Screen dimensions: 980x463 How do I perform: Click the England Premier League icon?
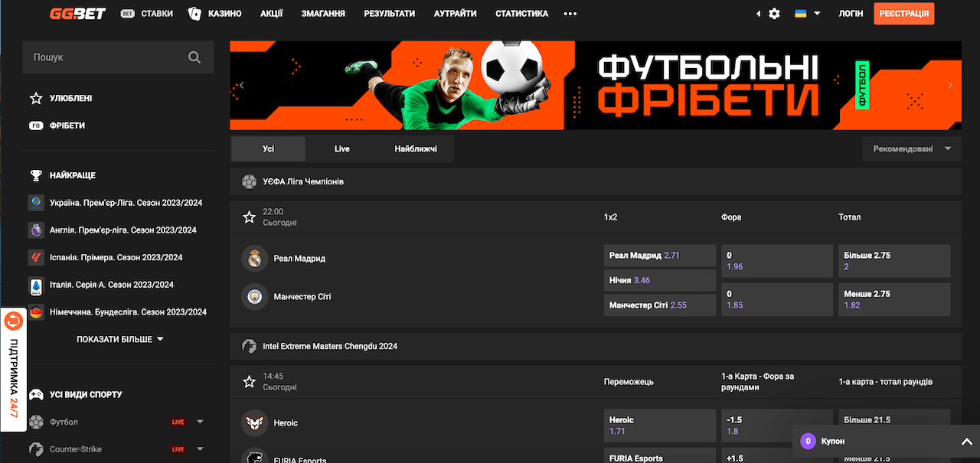[x=36, y=230]
